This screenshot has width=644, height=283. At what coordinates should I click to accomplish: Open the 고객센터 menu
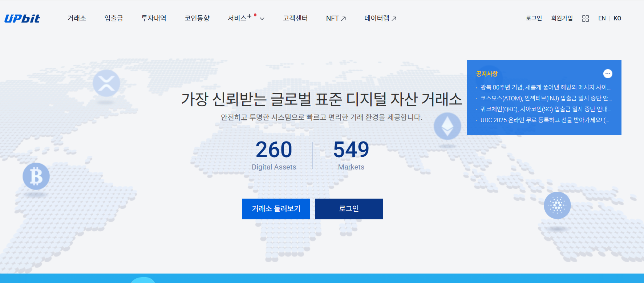[295, 18]
